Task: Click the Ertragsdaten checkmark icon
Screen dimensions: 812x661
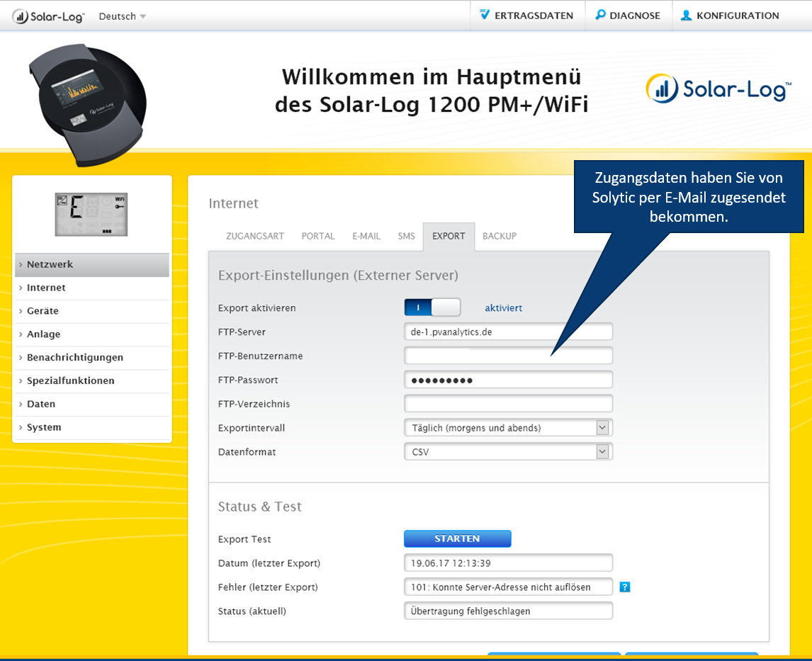Action: 485,14
